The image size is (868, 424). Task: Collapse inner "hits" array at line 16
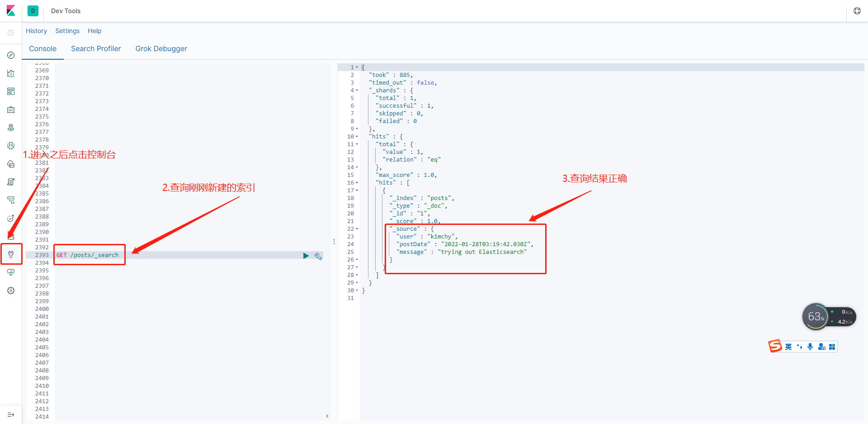(357, 182)
